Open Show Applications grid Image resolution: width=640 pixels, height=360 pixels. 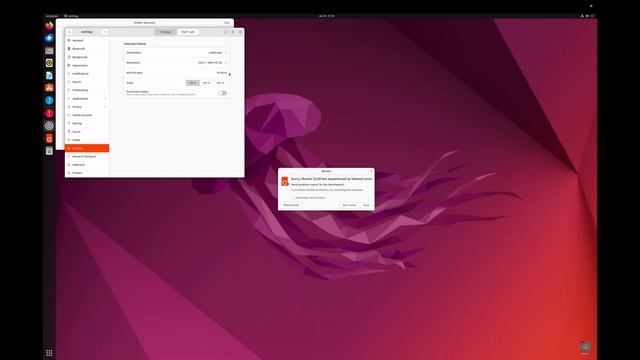coord(49,353)
